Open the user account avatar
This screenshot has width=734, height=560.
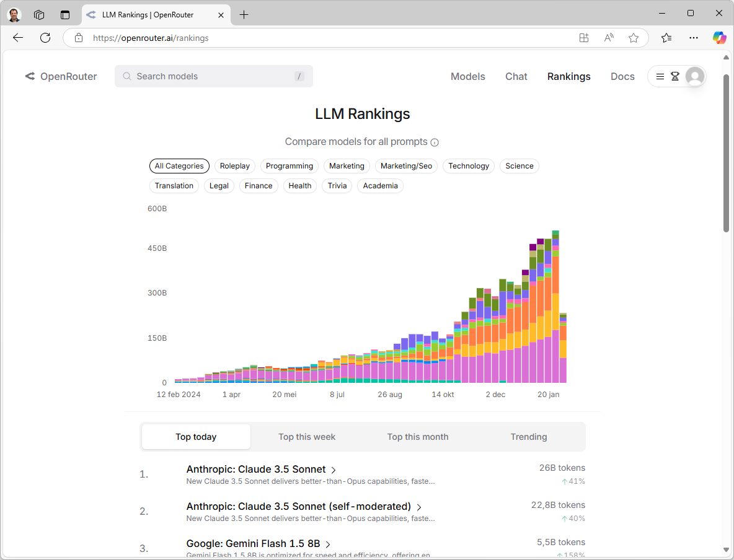(x=695, y=76)
